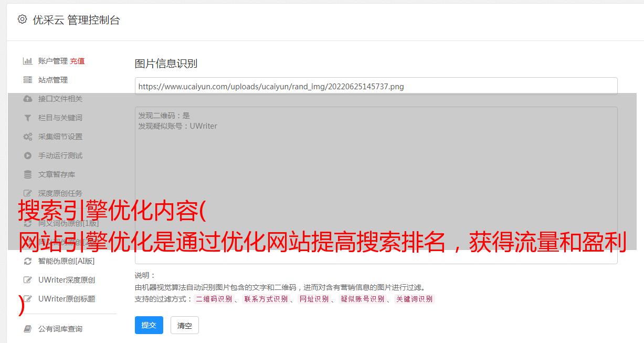This screenshot has width=644, height=343.
Task: Click the red 充值 link
Action: [x=77, y=61]
